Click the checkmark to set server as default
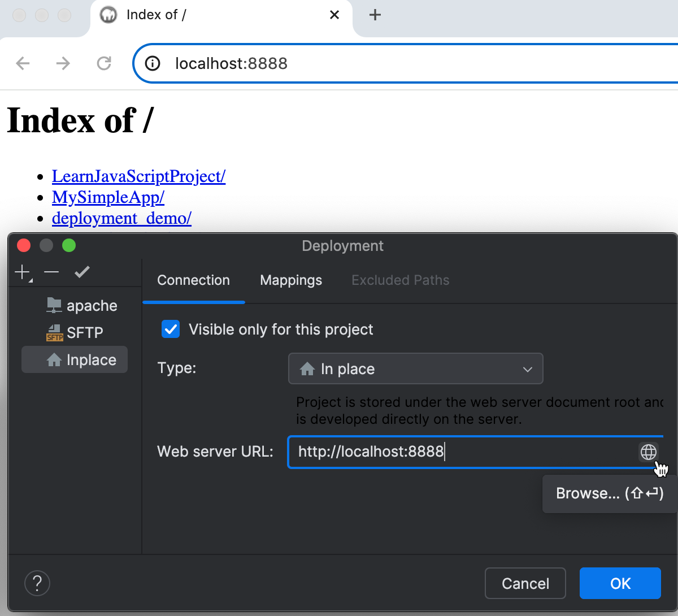Screen dimensions: 678x616 pos(82,272)
